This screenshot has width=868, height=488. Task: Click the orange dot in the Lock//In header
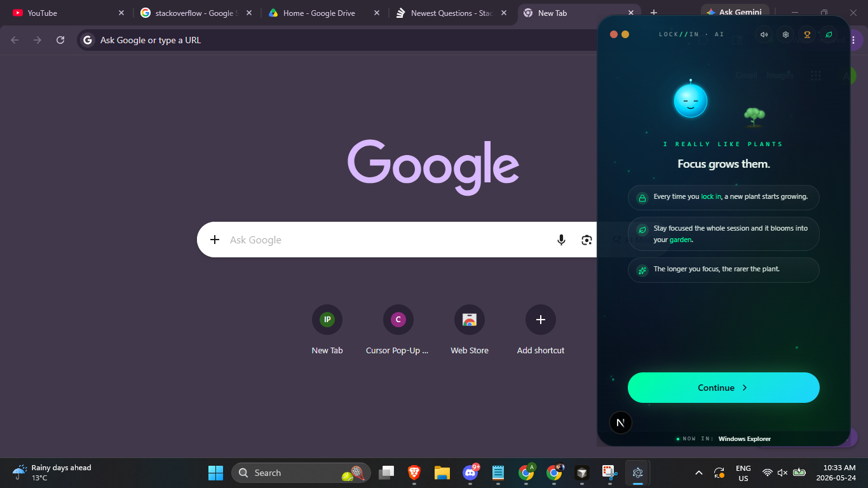tap(625, 34)
